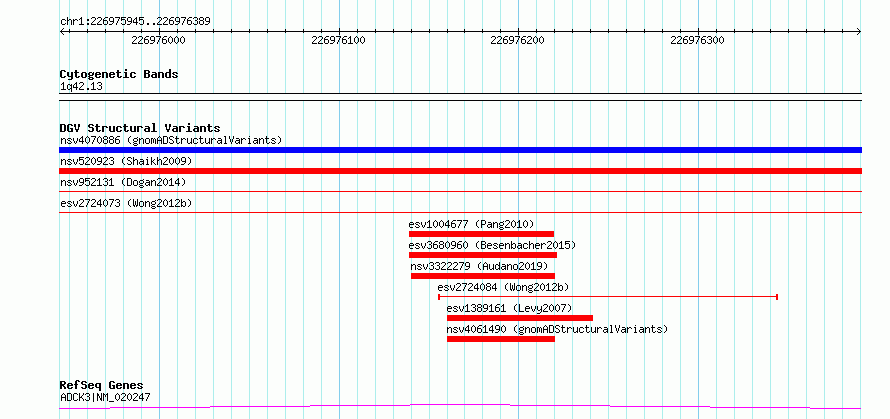The height and width of the screenshot is (419, 890).
Task: Click the thin esv2724084 variant span line
Action: [607, 297]
